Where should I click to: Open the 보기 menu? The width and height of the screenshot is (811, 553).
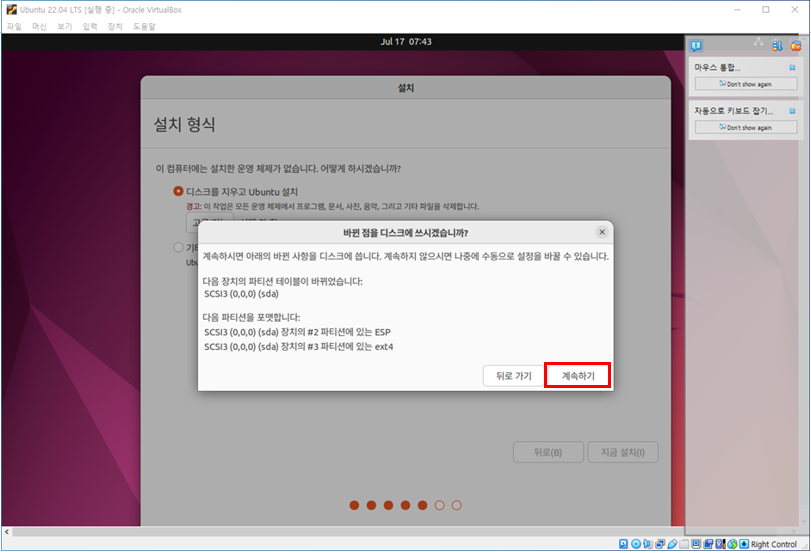tap(65, 26)
